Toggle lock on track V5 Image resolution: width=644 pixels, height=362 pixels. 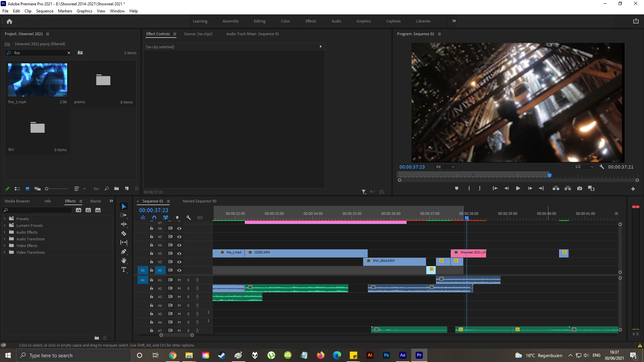pyautogui.click(x=152, y=237)
